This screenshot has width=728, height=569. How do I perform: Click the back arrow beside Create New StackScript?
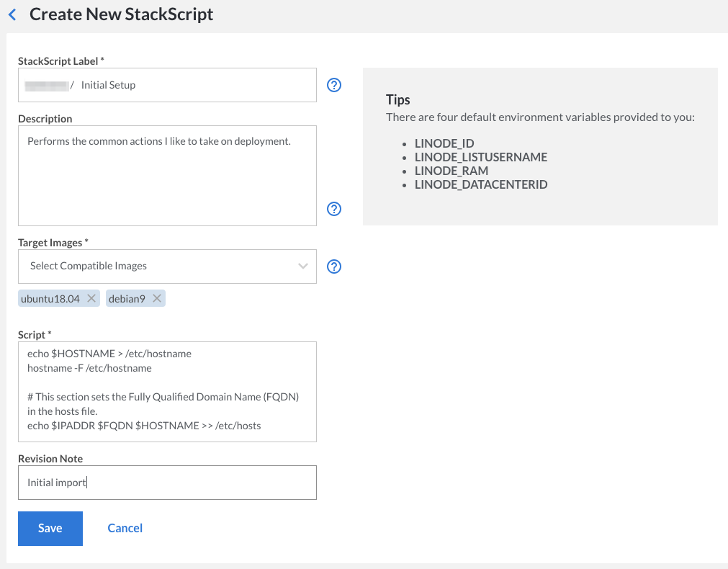tap(12, 14)
